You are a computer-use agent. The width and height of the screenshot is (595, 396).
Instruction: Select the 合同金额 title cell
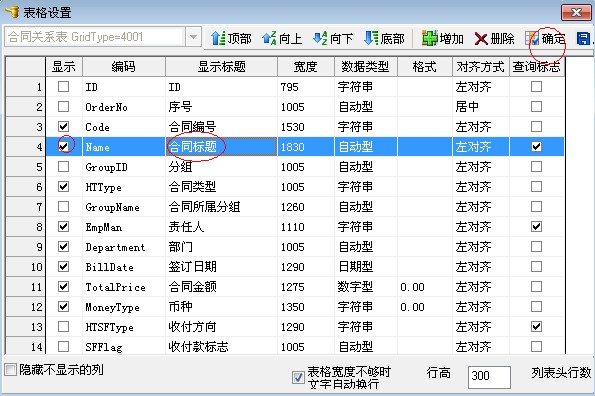pyautogui.click(x=221, y=286)
